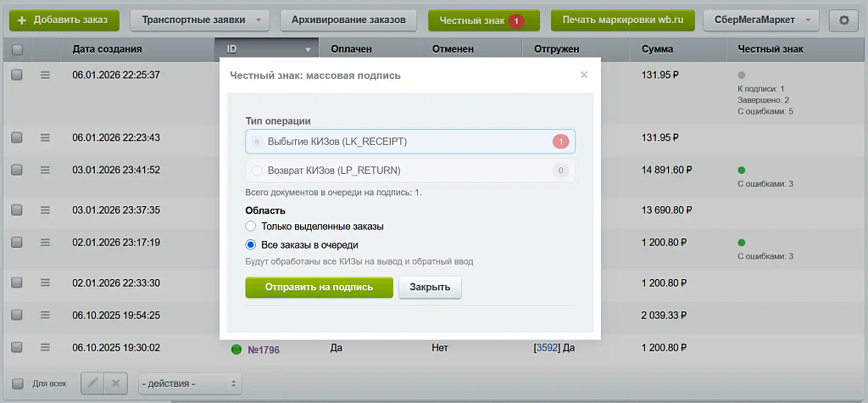
Task: Check the row 03.01.2026 23:41:52 checkbox
Action: [x=17, y=171]
